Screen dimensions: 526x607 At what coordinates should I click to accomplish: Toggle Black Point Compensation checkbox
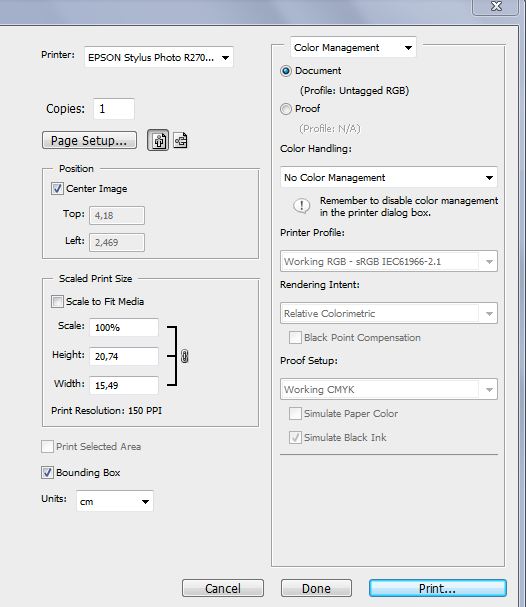coord(295,338)
